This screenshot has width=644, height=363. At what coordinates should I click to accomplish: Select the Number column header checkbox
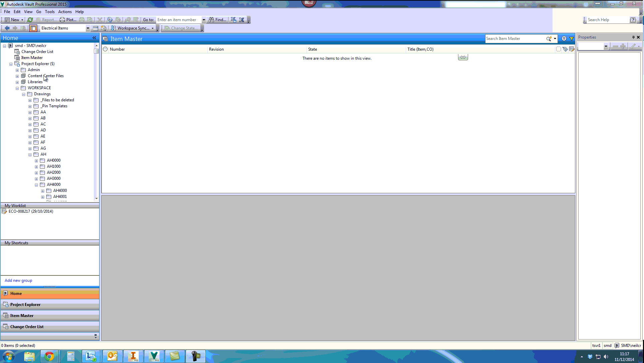pyautogui.click(x=106, y=49)
